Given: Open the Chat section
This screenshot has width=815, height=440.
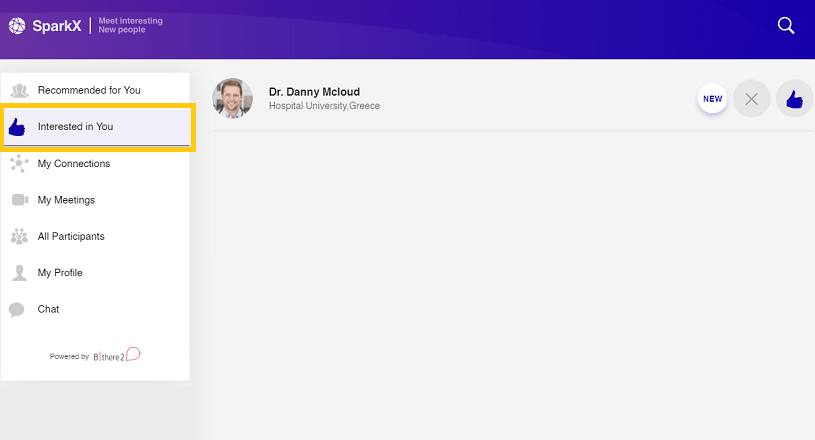Looking at the screenshot, I should (95, 309).
